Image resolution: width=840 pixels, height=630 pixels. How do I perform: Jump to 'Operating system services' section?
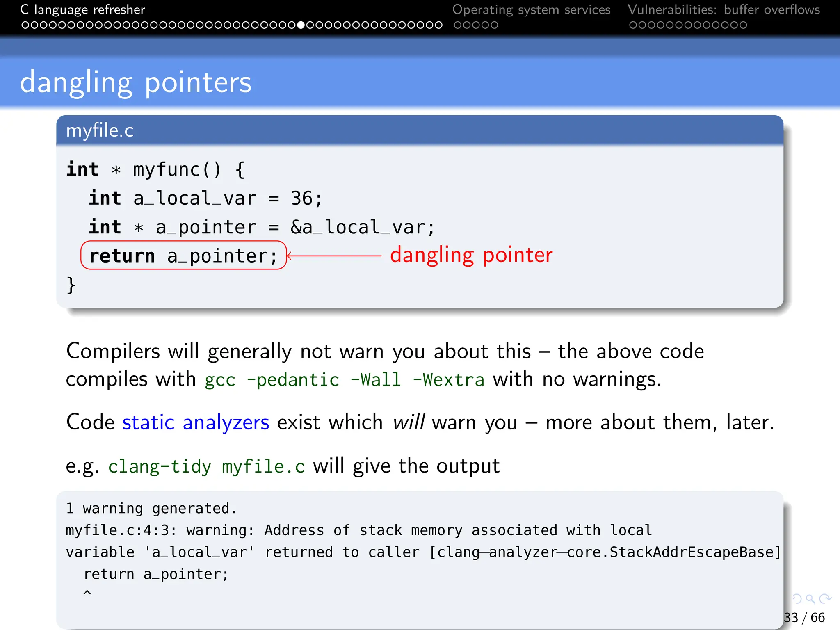[531, 9]
